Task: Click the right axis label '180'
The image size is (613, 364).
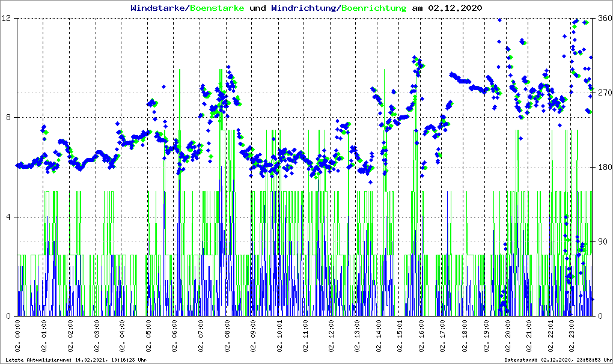Action: click(x=603, y=168)
